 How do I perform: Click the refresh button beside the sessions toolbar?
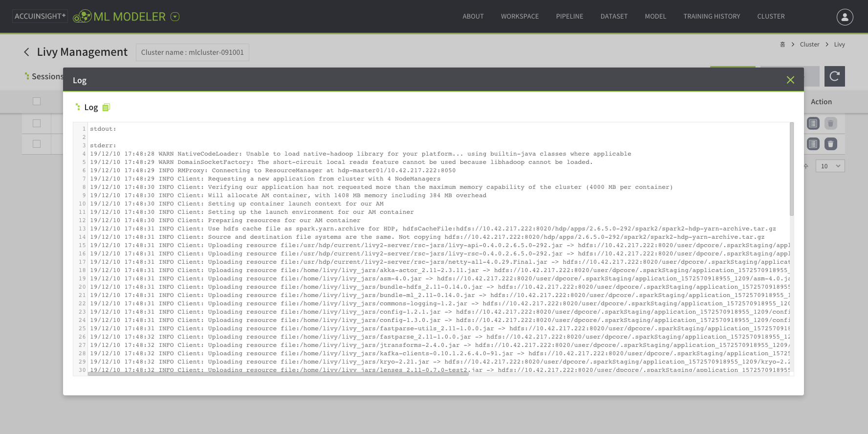point(835,76)
